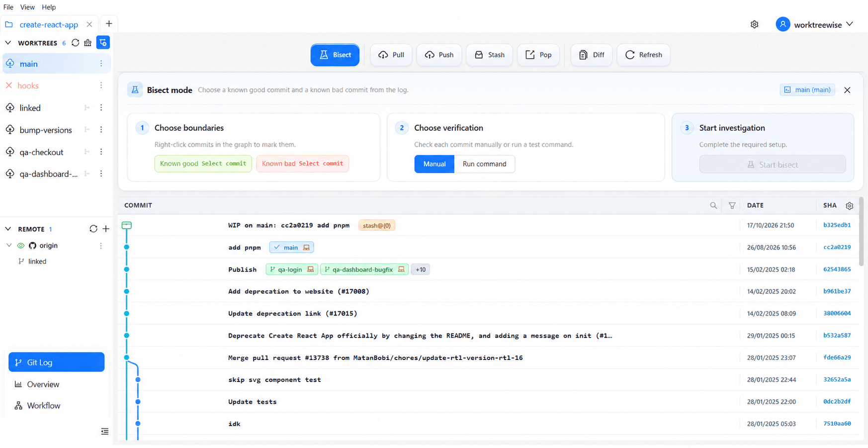Screen dimensions: 868x448
Task: Add a new remote
Action: coord(106,229)
